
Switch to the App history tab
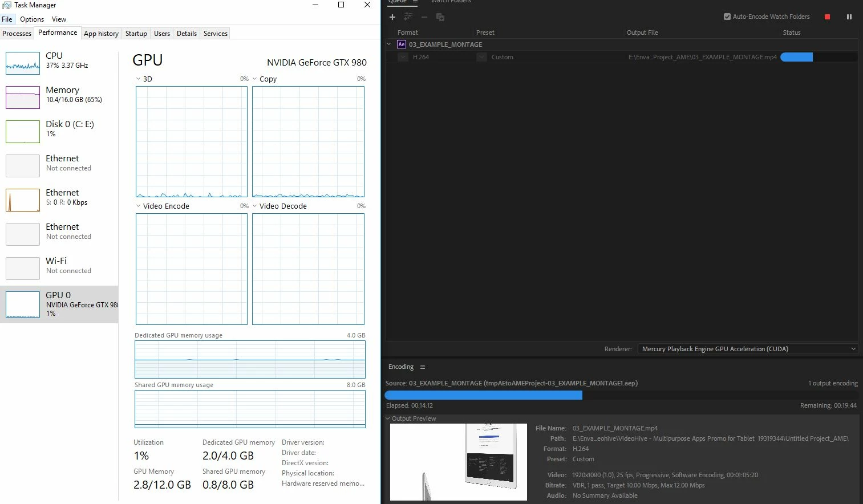click(x=101, y=34)
